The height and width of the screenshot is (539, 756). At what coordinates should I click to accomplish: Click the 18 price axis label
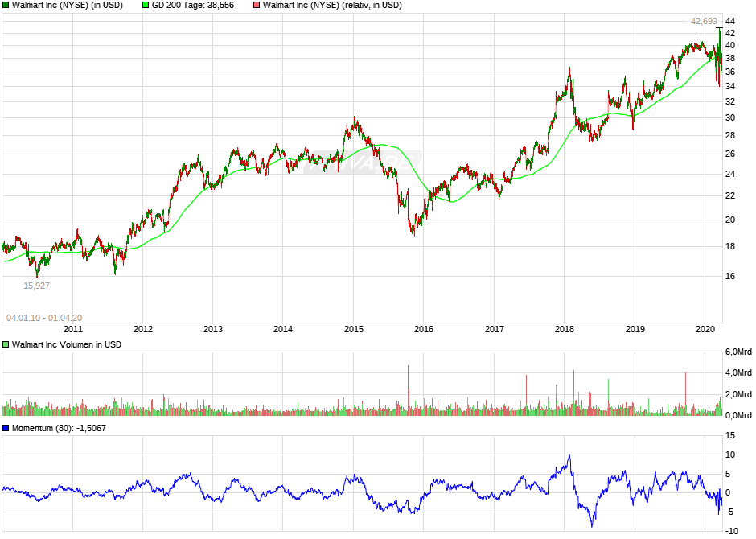pos(730,246)
